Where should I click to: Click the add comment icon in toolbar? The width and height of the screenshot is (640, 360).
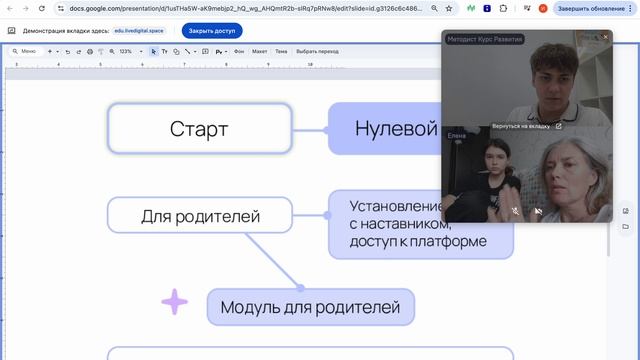pyautogui.click(x=205, y=51)
